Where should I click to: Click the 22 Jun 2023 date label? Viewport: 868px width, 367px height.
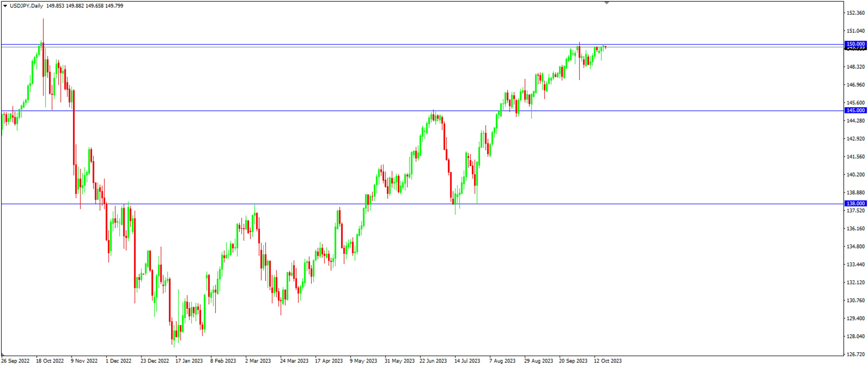[x=433, y=361]
